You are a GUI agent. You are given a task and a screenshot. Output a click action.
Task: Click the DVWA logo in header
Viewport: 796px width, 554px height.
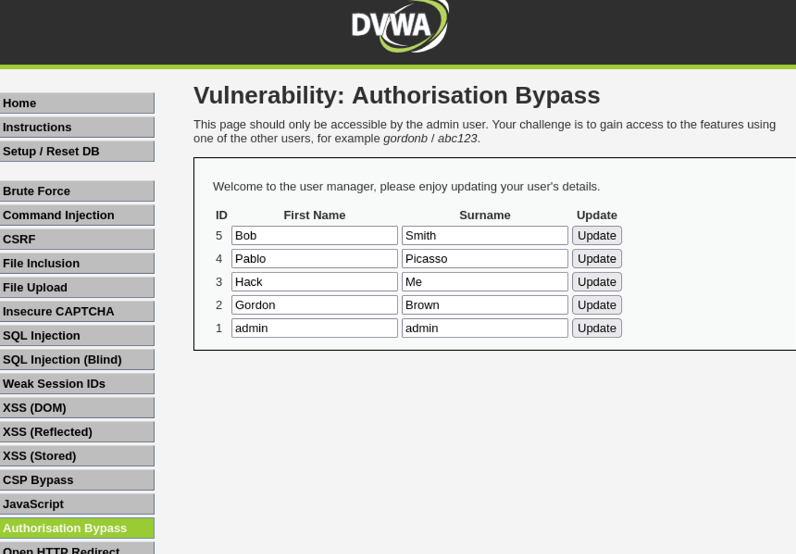tap(400, 26)
